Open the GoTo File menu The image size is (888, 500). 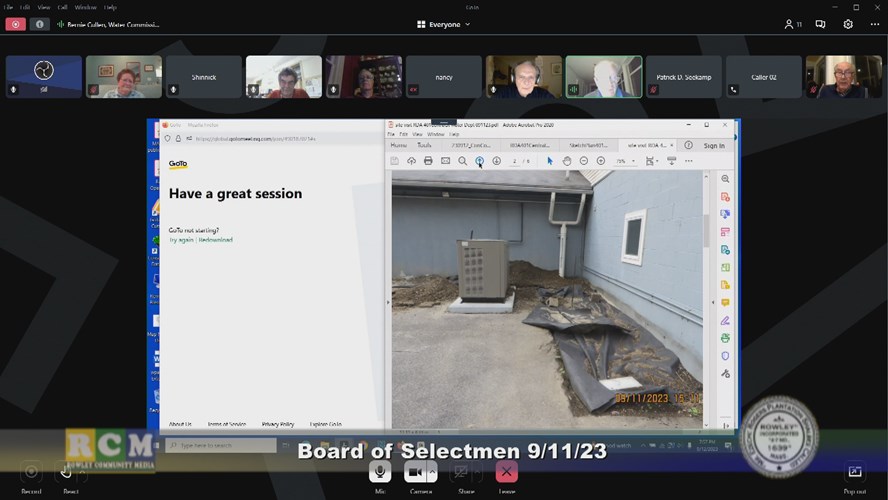8,7
